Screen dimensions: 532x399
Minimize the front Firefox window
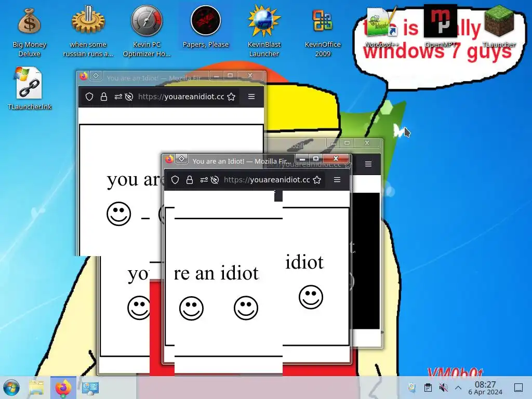pyautogui.click(x=302, y=158)
